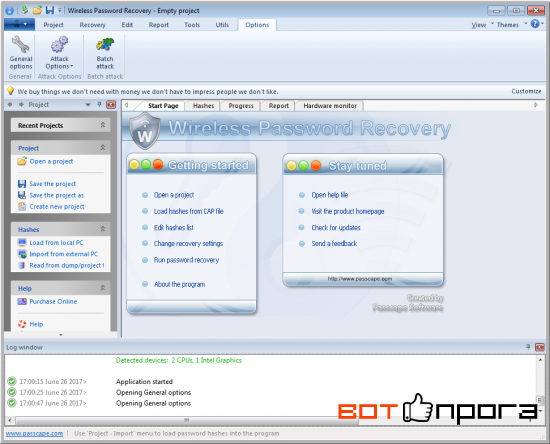Viewport: 550px width, 444px height.
Task: Collapse the Recent Projects section
Action: 103,125
